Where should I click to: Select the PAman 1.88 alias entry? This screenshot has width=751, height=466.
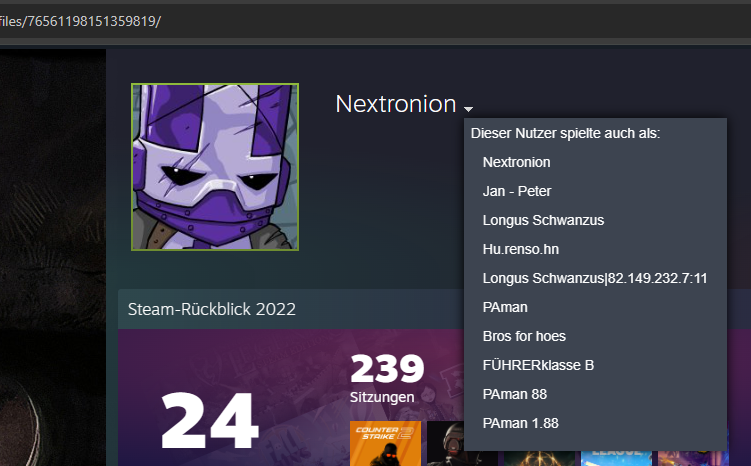pyautogui.click(x=521, y=423)
